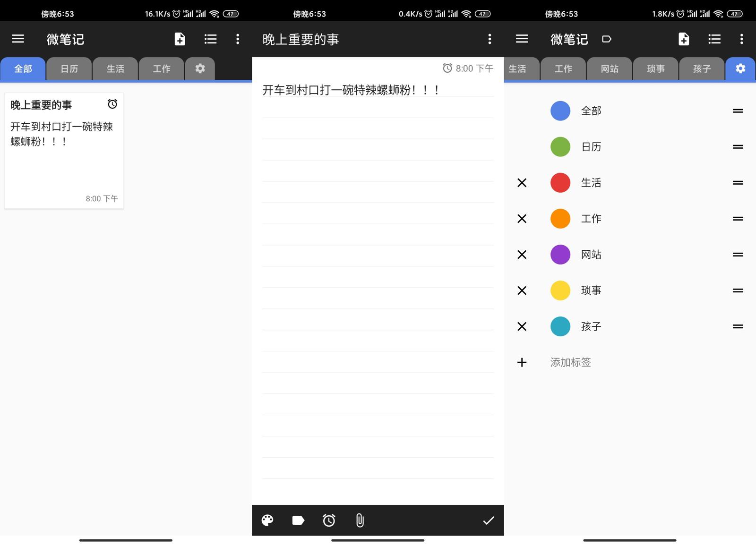The width and height of the screenshot is (756, 546).
Task: Open the color palette in the note editor
Action: [x=267, y=520]
